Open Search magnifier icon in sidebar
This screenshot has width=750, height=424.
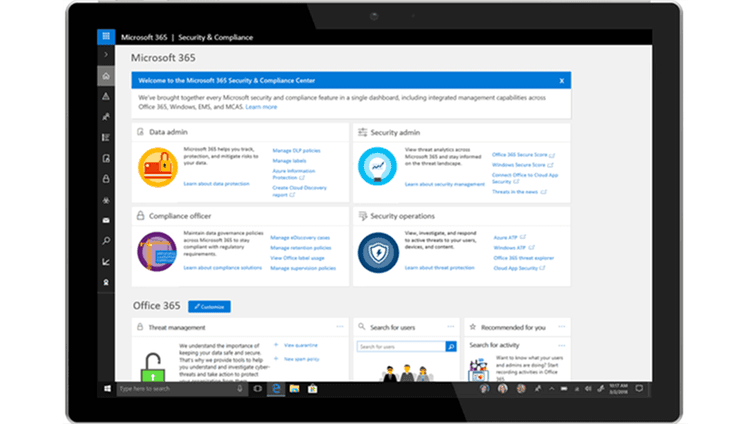point(106,241)
